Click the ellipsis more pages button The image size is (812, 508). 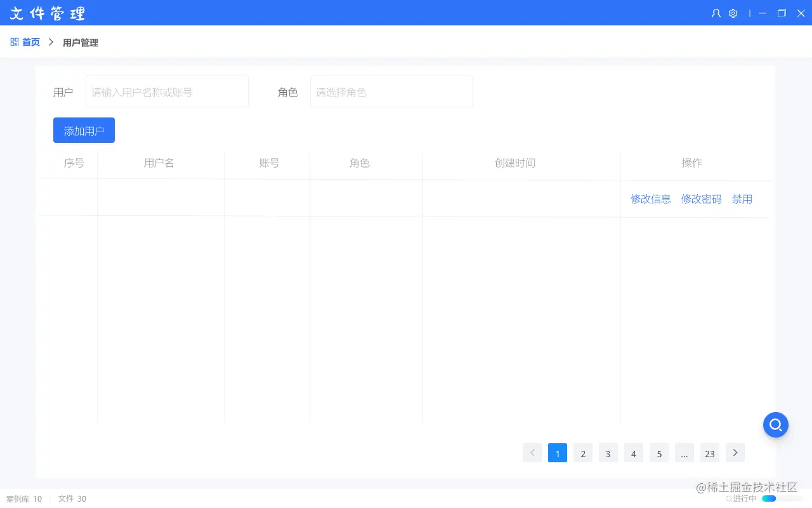click(x=684, y=453)
